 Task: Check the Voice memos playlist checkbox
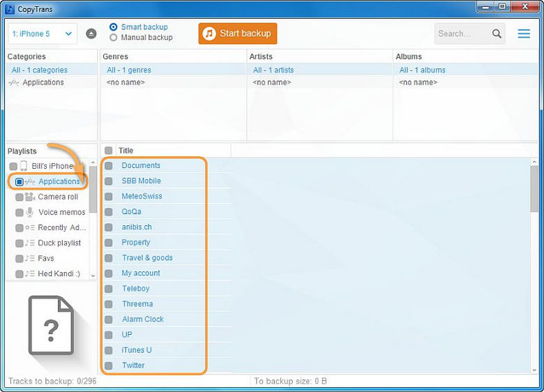click(20, 212)
